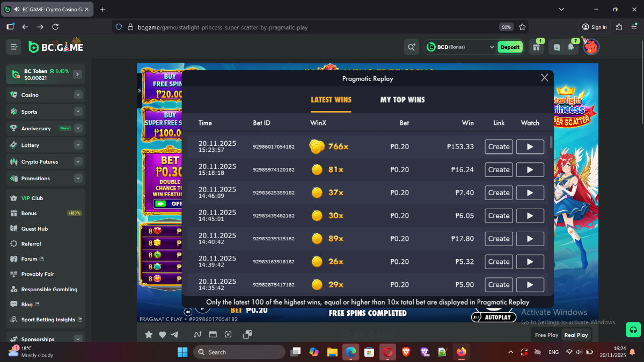Like the game with heart icon
The height and width of the screenshot is (362, 644).
pos(162,335)
